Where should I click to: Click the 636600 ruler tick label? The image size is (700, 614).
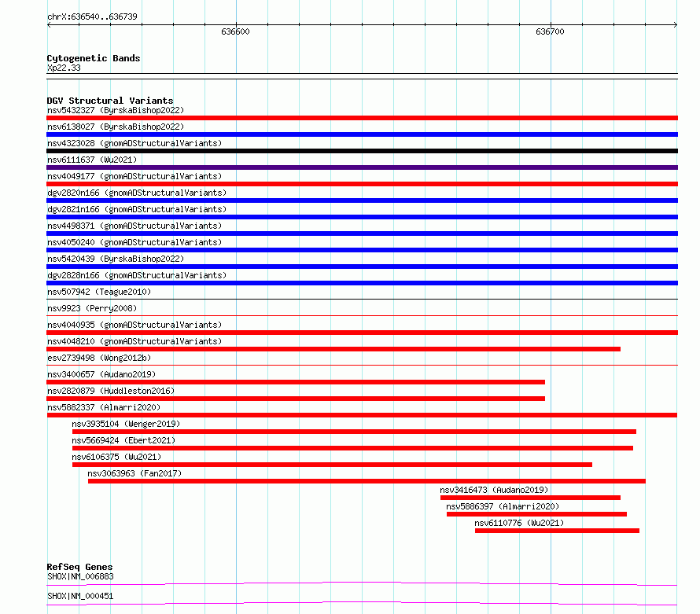[235, 31]
